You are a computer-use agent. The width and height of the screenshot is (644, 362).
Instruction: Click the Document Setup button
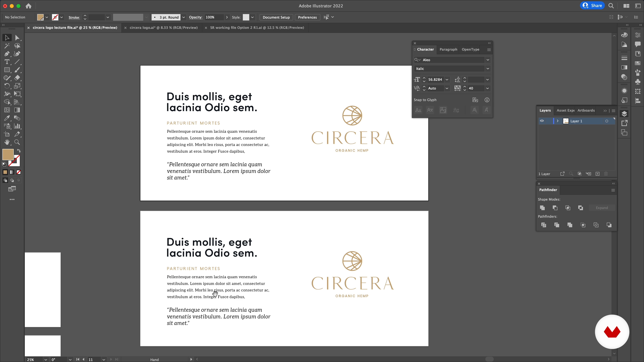click(x=276, y=17)
